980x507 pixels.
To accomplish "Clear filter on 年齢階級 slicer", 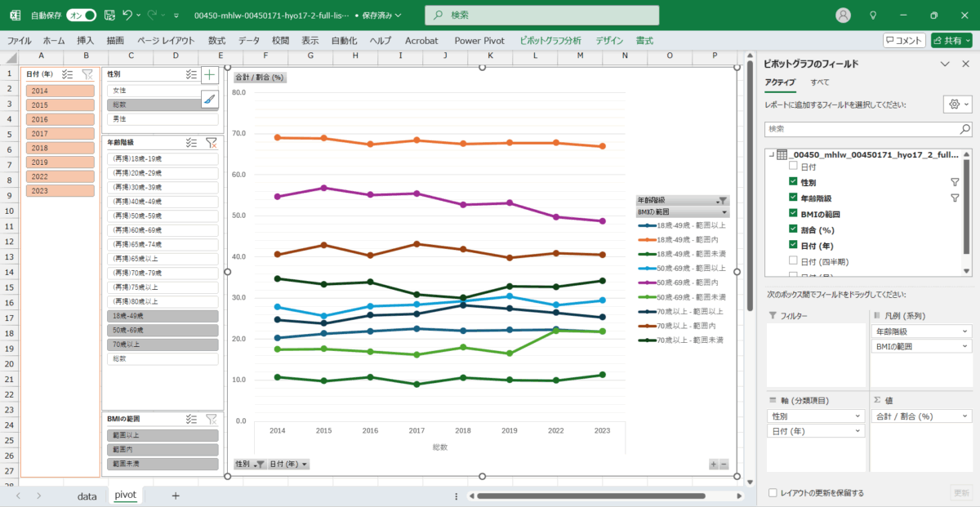I will pyautogui.click(x=211, y=142).
